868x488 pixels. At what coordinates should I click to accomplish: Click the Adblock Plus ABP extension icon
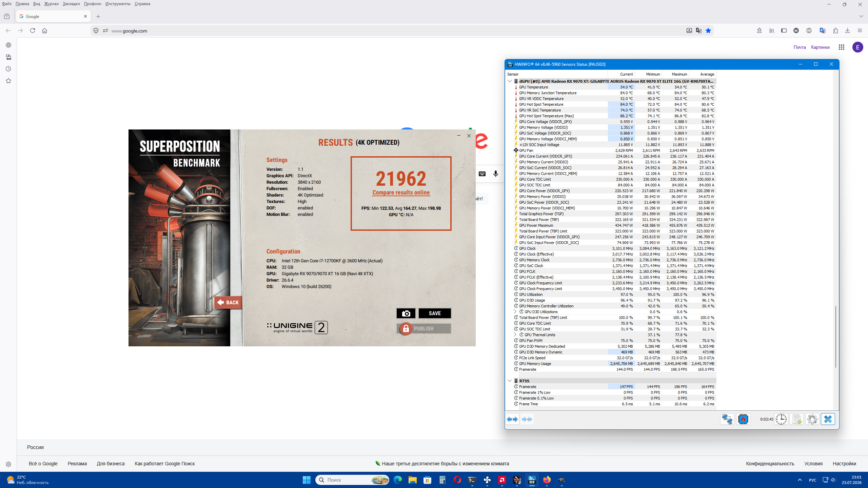(809, 30)
